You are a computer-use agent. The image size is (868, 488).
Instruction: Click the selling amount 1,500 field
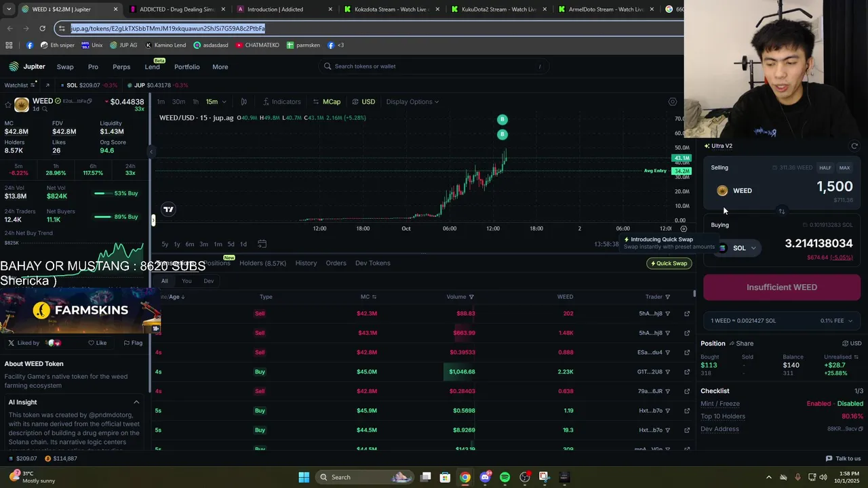point(834,187)
